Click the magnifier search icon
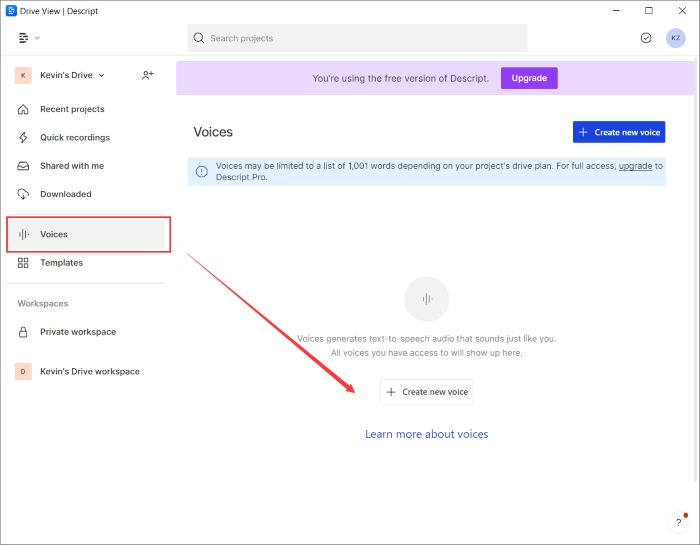This screenshot has height=545, width=700. coord(199,38)
